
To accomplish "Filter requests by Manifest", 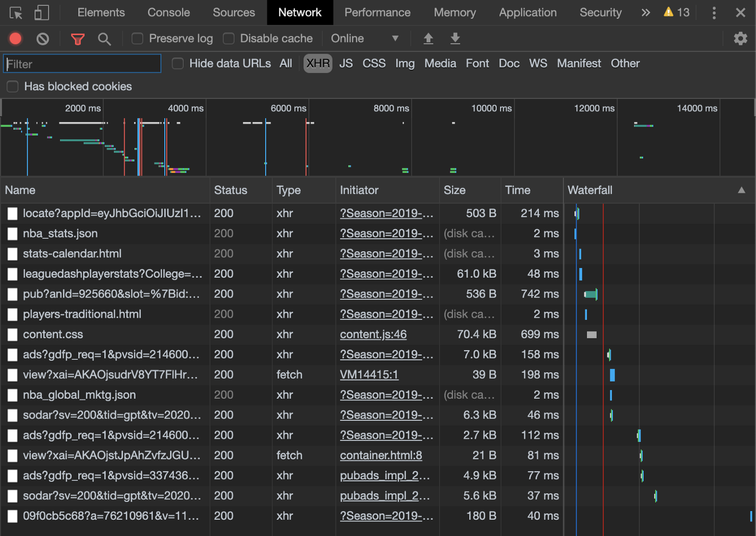I will point(579,63).
